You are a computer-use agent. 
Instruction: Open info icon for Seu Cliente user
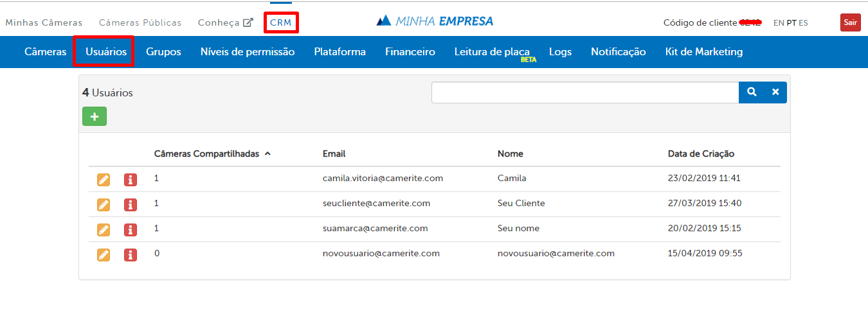pos(131,205)
